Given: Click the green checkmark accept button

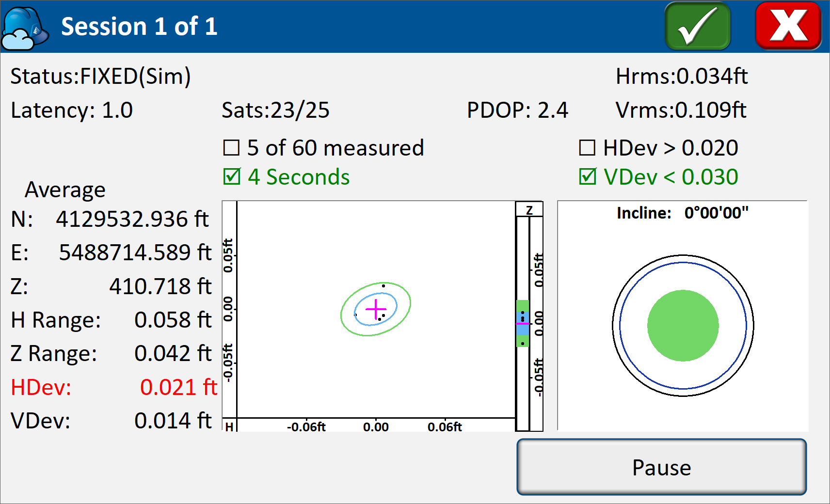Looking at the screenshot, I should pos(697,26).
